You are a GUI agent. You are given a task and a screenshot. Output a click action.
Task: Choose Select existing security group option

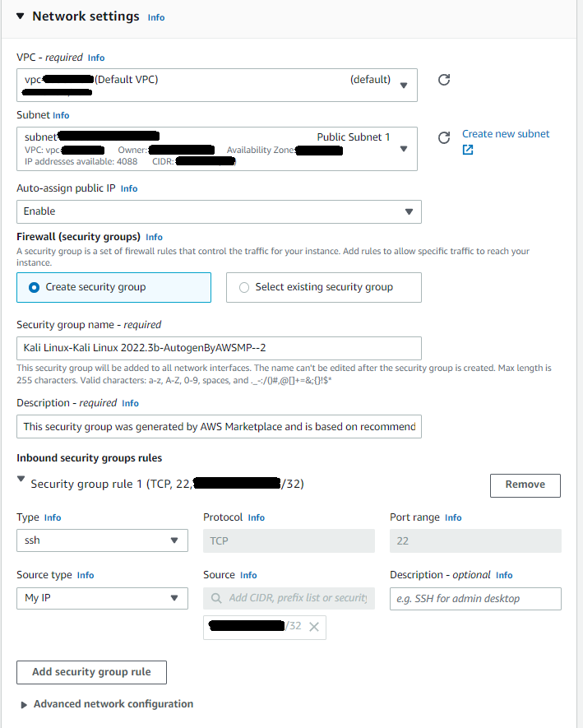click(243, 287)
